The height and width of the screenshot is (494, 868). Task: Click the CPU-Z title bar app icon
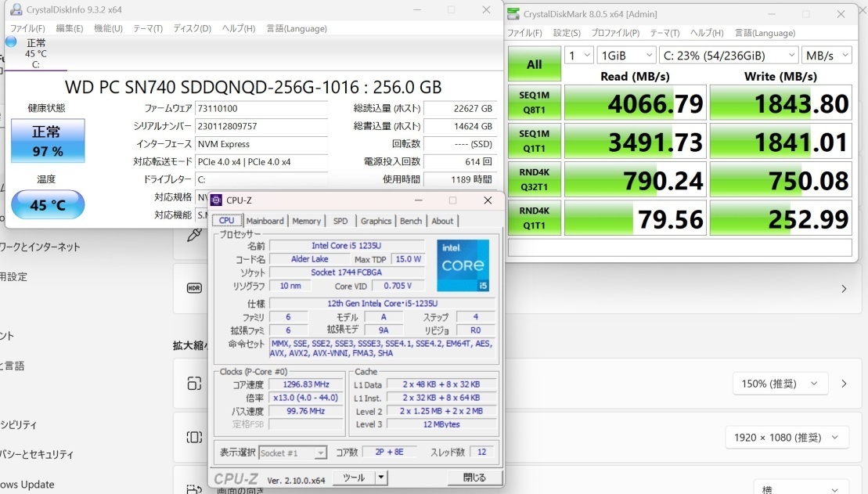pyautogui.click(x=217, y=200)
